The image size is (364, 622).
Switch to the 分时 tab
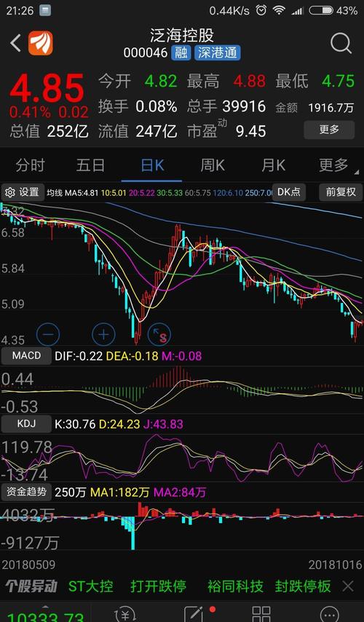[x=30, y=165]
